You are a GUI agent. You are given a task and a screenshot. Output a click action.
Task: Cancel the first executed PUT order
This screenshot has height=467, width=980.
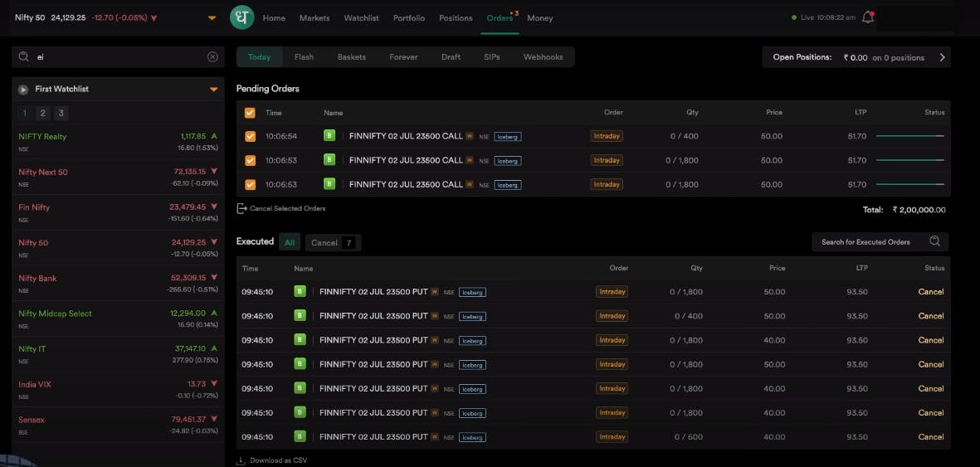pyautogui.click(x=930, y=292)
